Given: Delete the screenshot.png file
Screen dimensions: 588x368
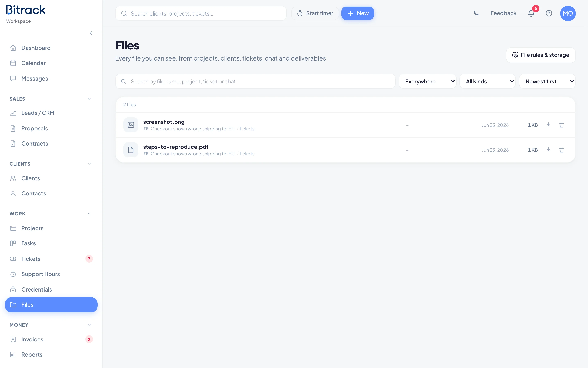Looking at the screenshot, I should pyautogui.click(x=561, y=125).
